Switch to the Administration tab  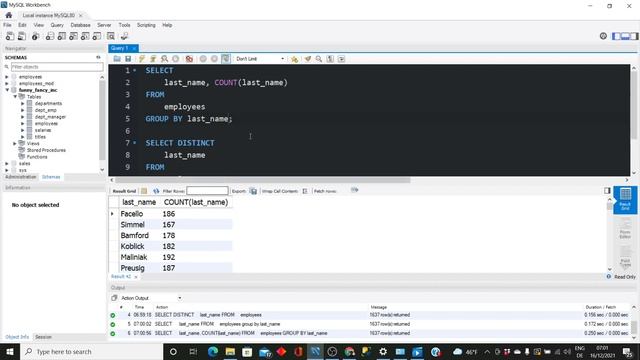point(21,177)
